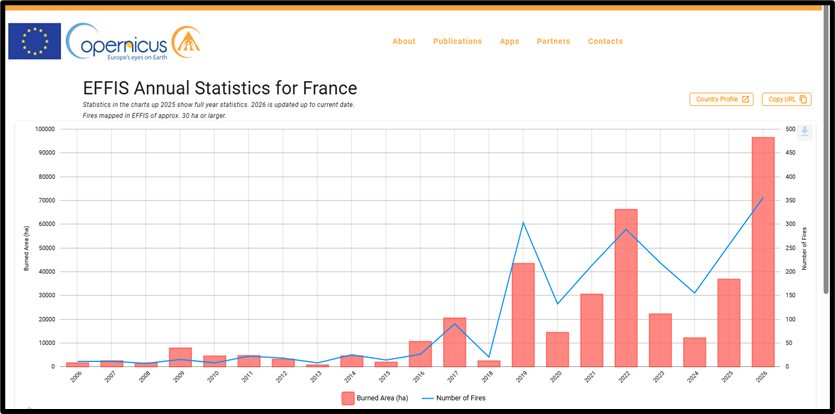The width and height of the screenshot is (835, 414).
Task: Click the European Union flag logo
Action: (x=35, y=41)
